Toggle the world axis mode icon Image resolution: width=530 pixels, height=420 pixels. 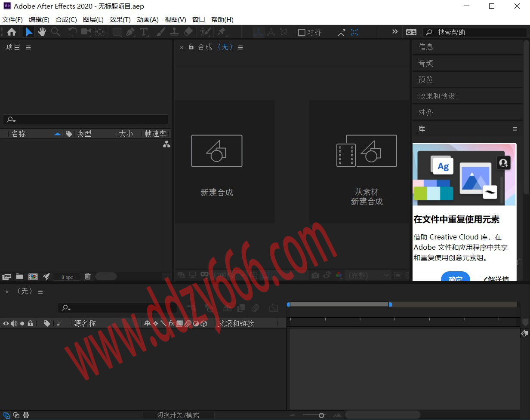(x=271, y=32)
